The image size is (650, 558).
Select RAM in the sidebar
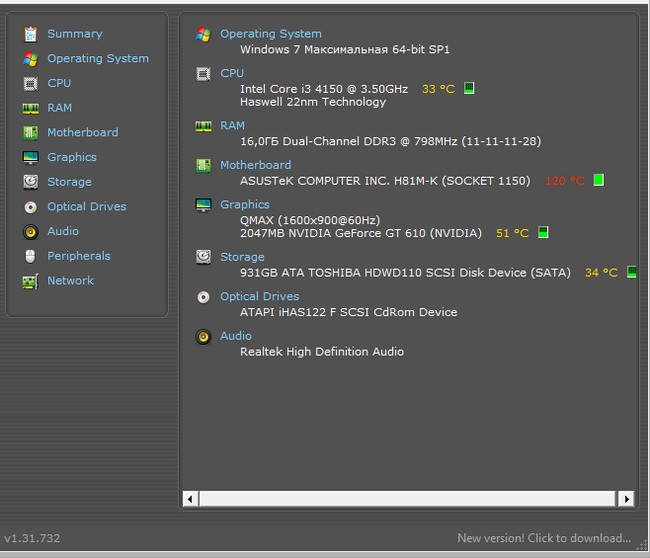(x=59, y=108)
